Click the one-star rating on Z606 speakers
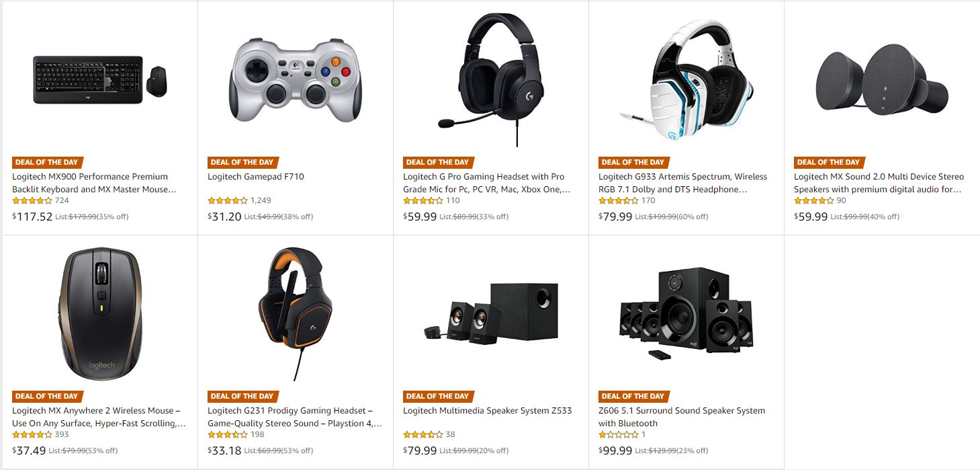This screenshot has height=470, width=980. coord(618,434)
